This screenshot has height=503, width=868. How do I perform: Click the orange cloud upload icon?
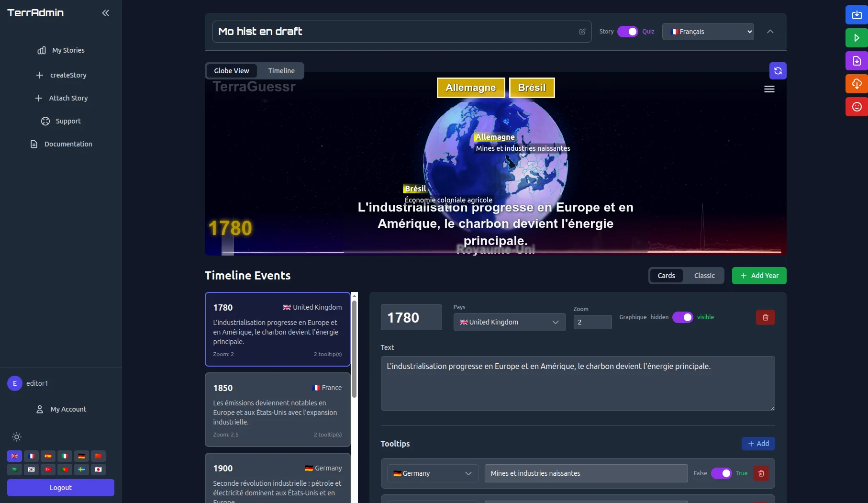[857, 84]
